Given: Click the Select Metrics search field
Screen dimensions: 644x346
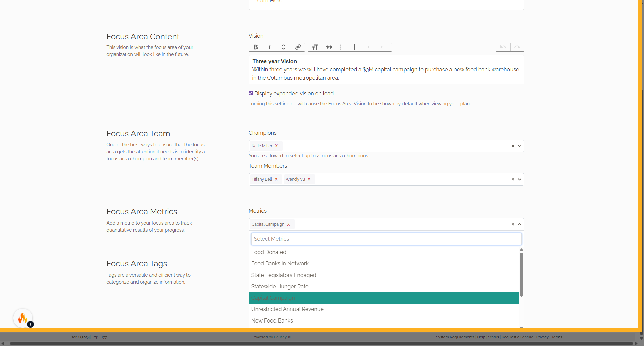Looking at the screenshot, I should click(x=386, y=239).
